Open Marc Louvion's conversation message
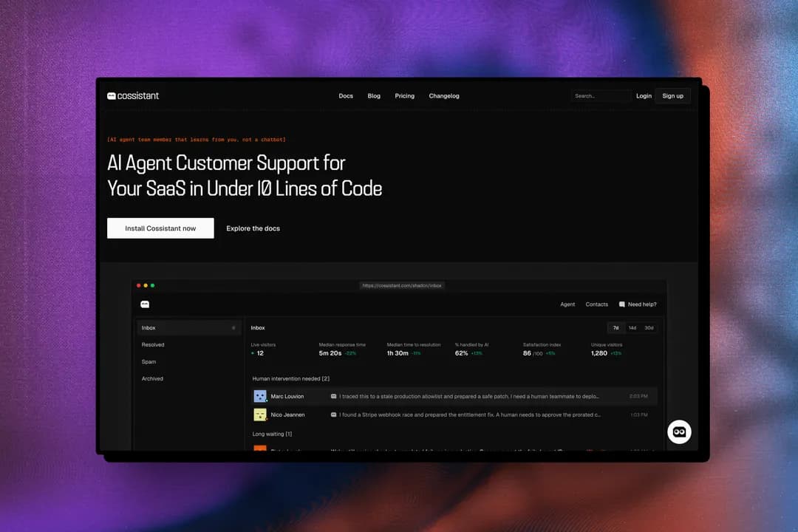 [x=468, y=396]
